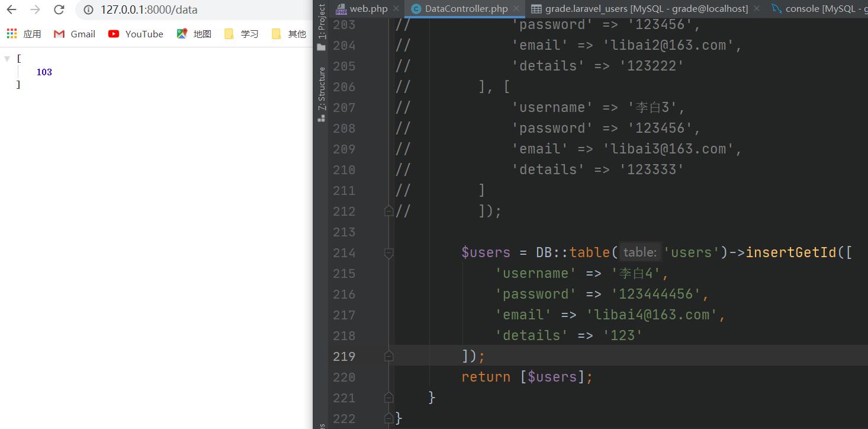Open the 应用 apps shortcut
This screenshot has width=868, height=429.
tap(24, 34)
